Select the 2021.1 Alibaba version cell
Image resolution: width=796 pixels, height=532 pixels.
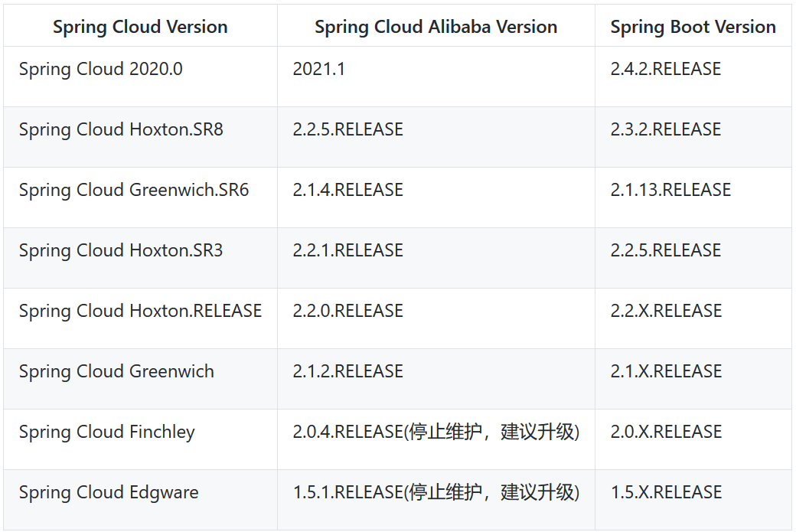coord(436,77)
